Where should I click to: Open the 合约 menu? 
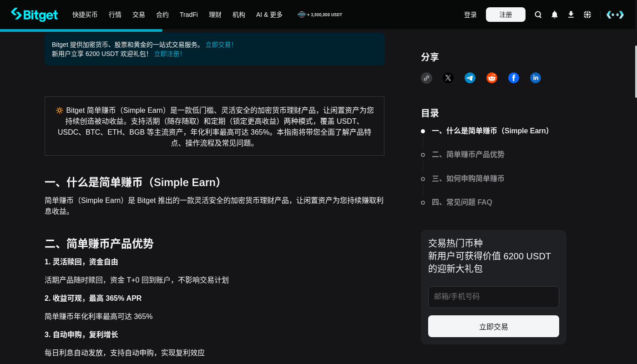click(x=162, y=15)
